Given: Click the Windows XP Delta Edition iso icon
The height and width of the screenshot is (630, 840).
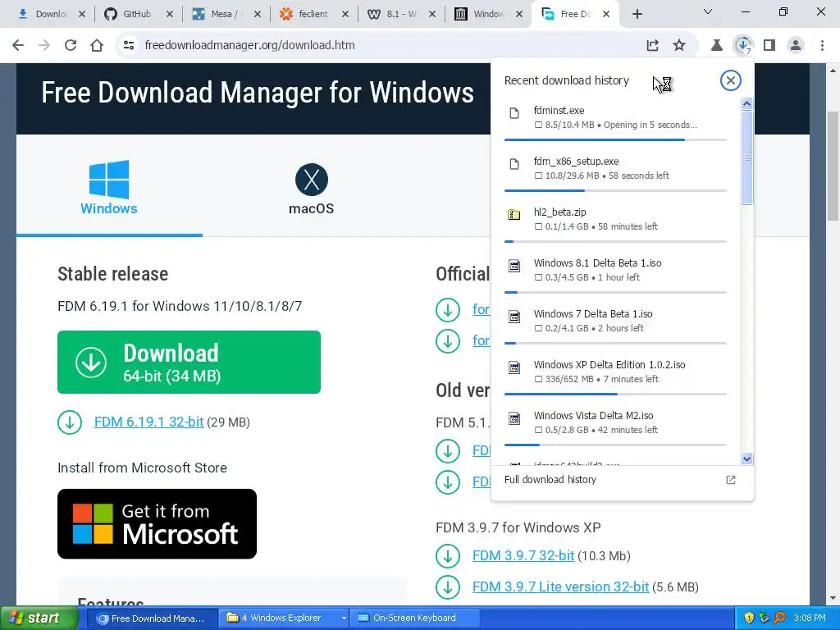Looking at the screenshot, I should (514, 367).
